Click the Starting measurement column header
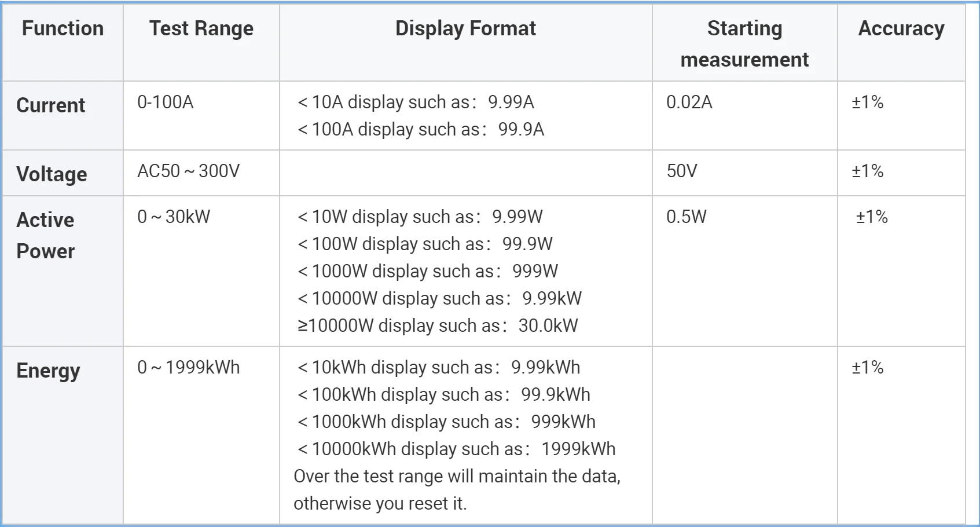The image size is (980, 527). (x=744, y=44)
